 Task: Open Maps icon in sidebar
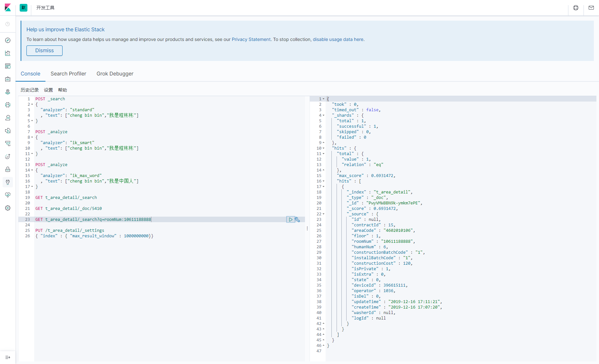[8, 92]
